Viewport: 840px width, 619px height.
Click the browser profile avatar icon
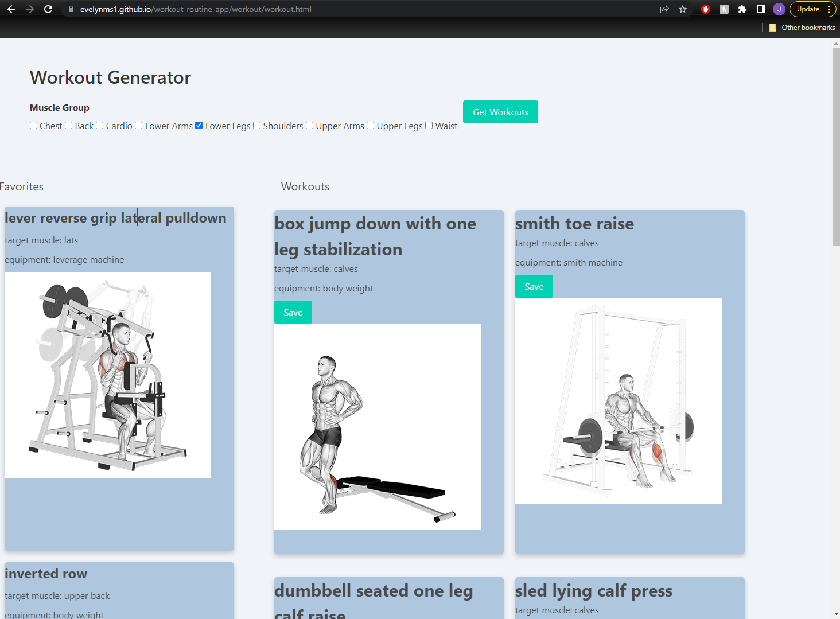[779, 9]
